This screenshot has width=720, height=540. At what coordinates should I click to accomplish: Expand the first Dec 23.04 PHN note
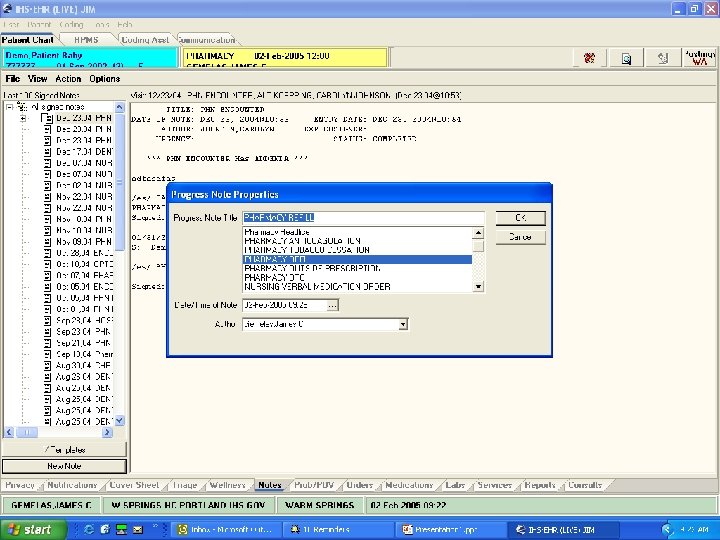[23, 118]
